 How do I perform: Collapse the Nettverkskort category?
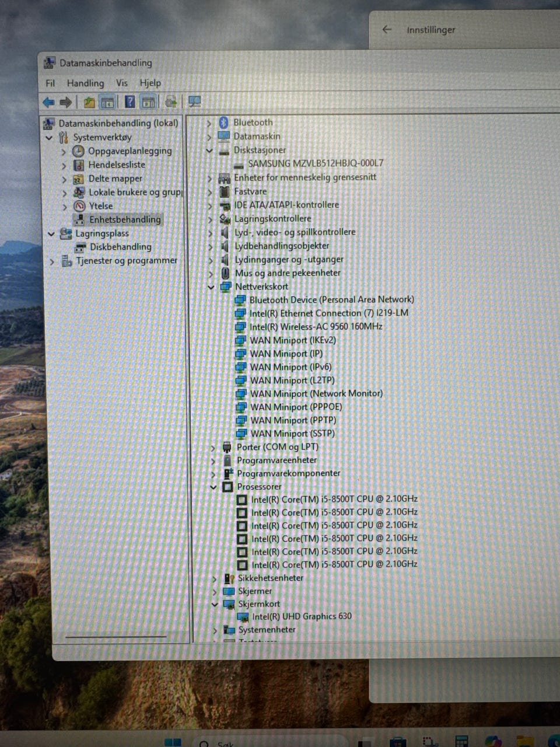211,287
